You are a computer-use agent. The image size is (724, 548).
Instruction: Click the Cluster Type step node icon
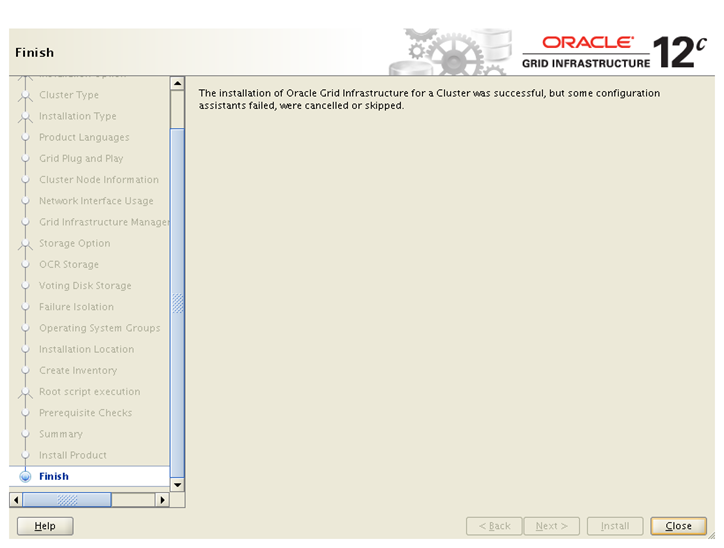[25, 96]
